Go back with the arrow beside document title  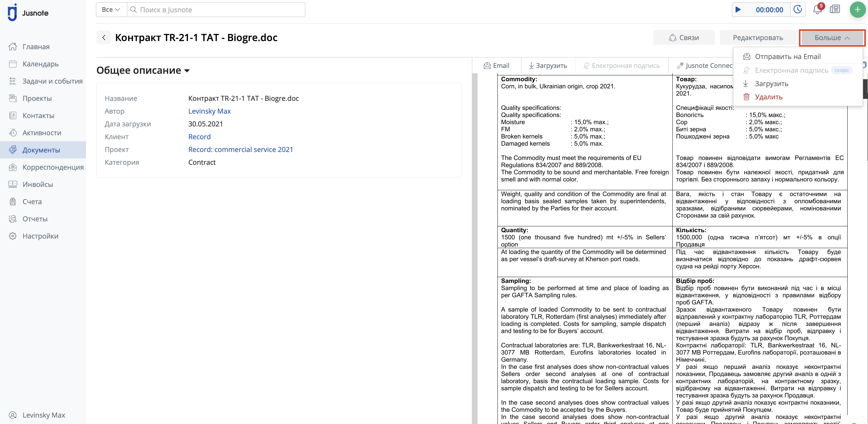pyautogui.click(x=104, y=37)
